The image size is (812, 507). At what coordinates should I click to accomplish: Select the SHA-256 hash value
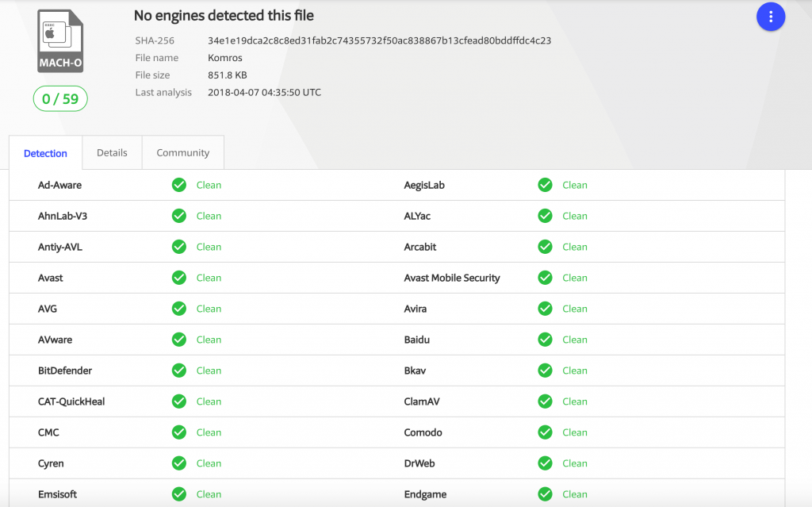(x=380, y=40)
